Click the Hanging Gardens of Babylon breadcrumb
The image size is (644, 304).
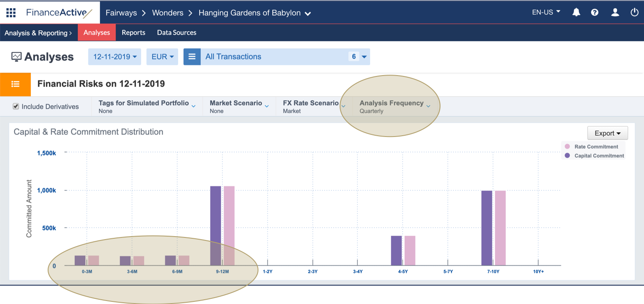[x=249, y=13]
